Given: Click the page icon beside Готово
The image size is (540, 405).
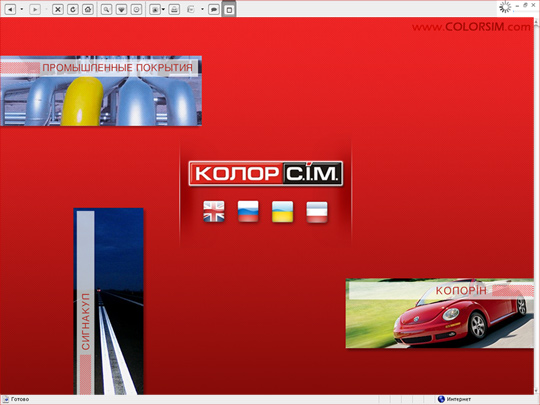Looking at the screenshot, I should pos(6,399).
